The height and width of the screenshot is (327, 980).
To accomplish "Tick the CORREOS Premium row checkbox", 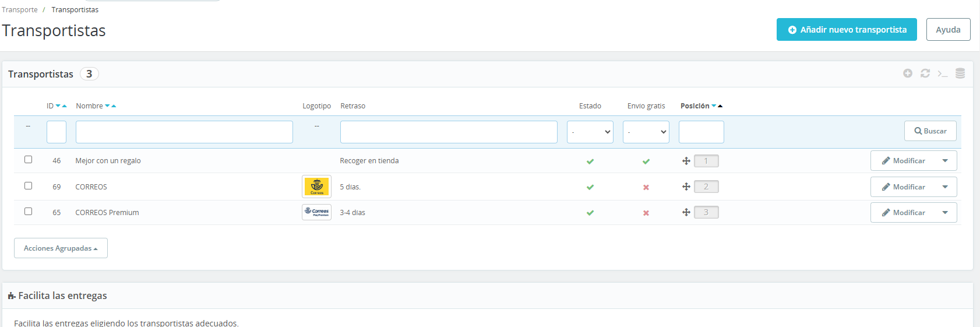I will pyautogui.click(x=28, y=212).
